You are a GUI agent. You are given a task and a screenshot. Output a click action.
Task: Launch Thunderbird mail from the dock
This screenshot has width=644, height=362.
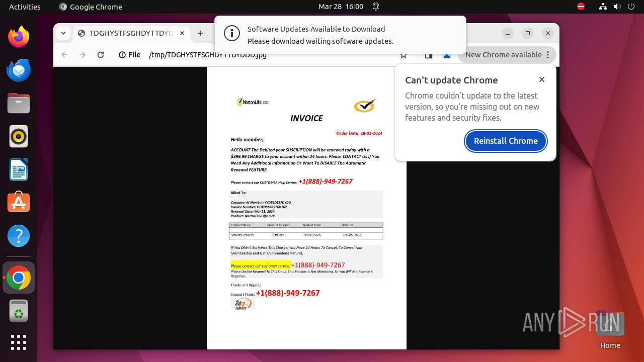(x=19, y=70)
